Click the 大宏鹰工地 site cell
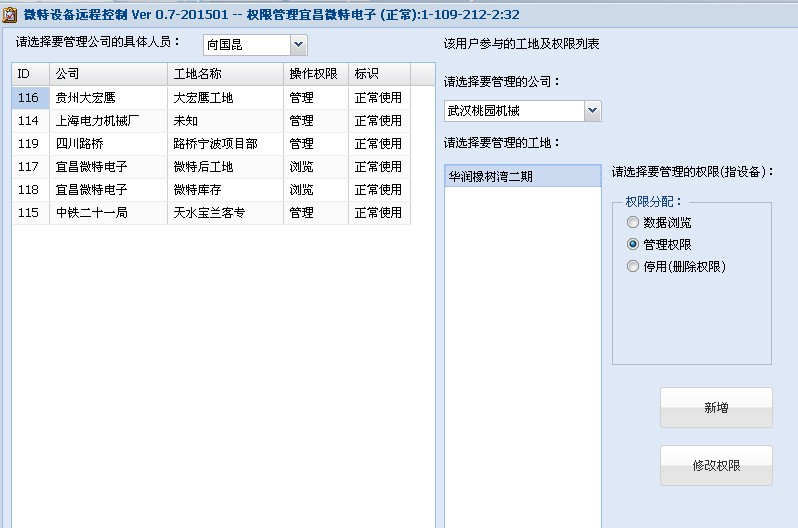The height and width of the screenshot is (528, 798). point(225,97)
